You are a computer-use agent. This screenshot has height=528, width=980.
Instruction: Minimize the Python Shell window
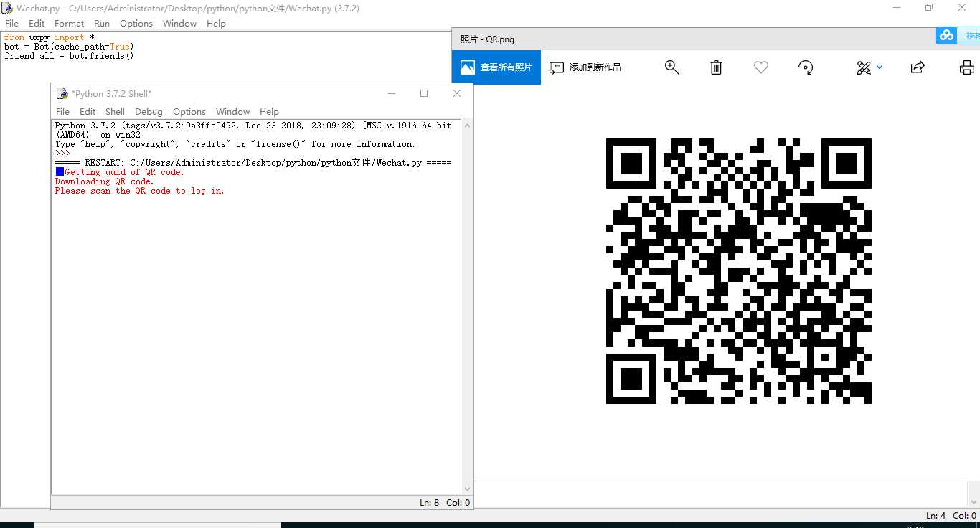(x=392, y=93)
